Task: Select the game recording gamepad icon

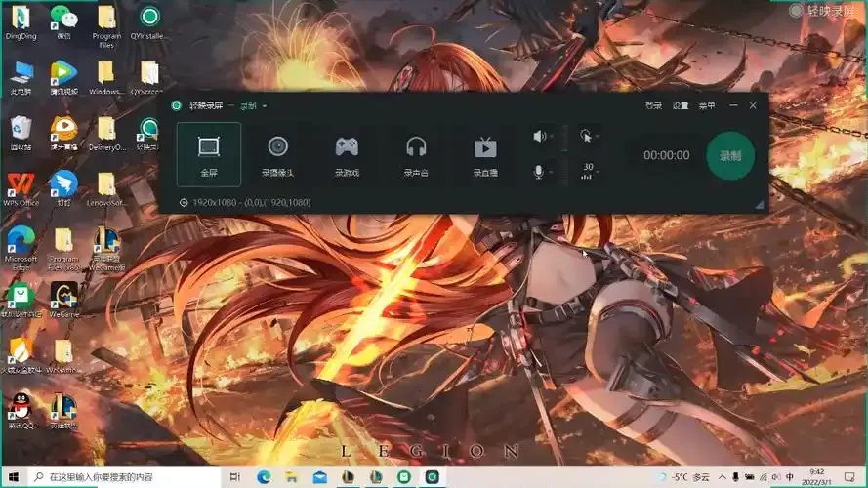Action: point(347,156)
